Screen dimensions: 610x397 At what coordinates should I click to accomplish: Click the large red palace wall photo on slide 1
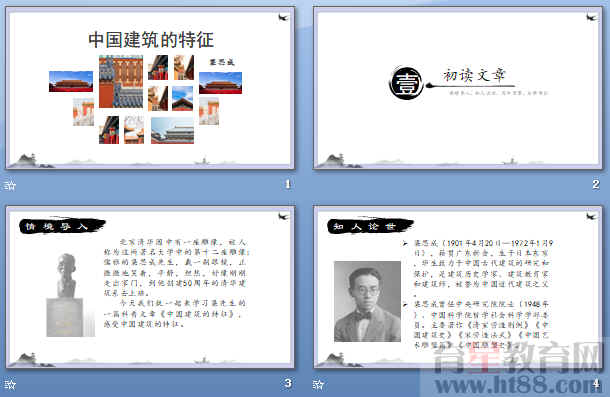tap(121, 81)
